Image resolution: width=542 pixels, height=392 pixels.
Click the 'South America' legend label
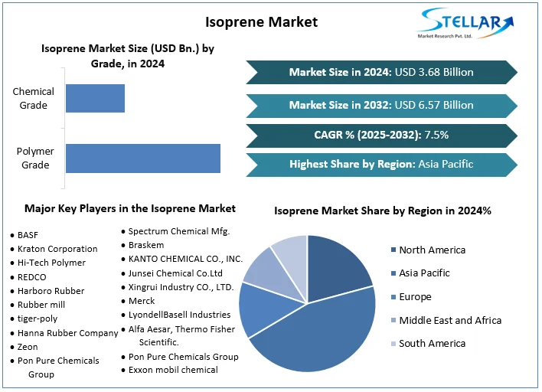[432, 344]
